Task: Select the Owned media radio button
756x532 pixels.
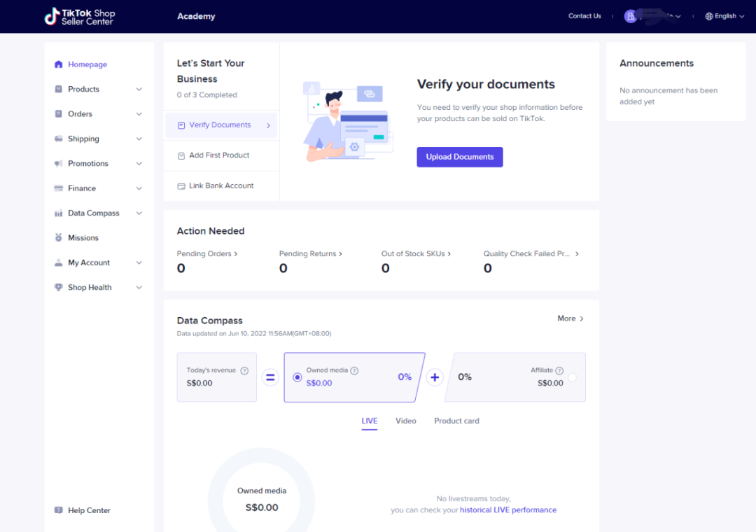Action: (x=297, y=378)
